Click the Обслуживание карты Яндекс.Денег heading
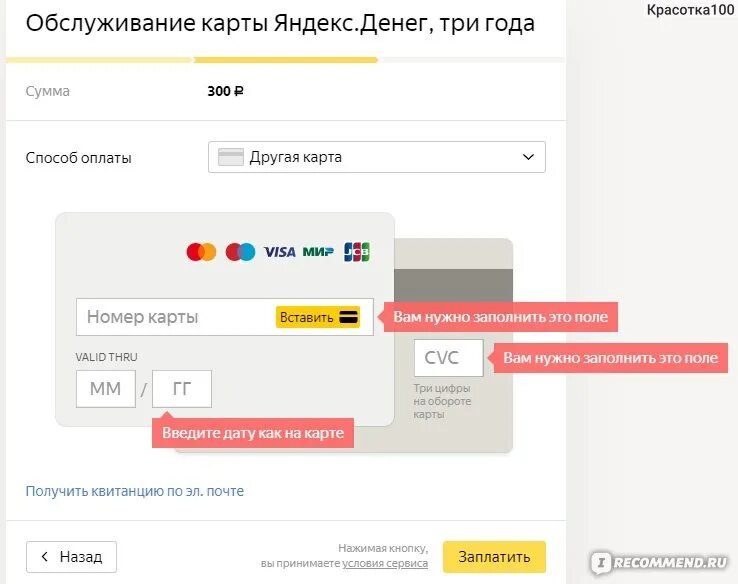738x584 pixels. click(280, 24)
